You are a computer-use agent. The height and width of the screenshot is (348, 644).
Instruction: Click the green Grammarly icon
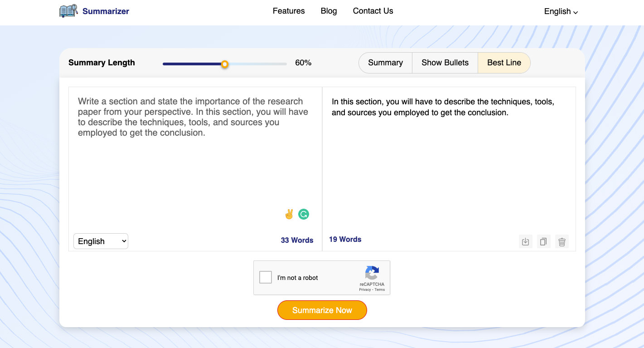pyautogui.click(x=304, y=214)
